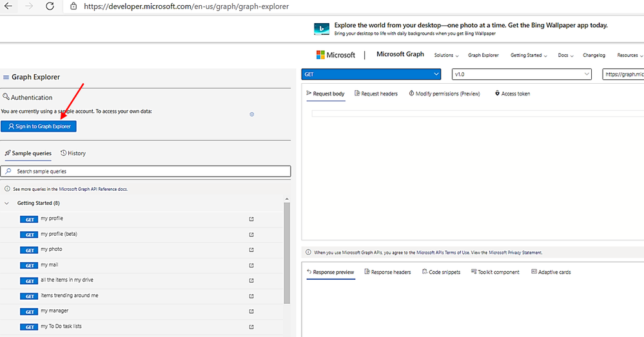This screenshot has height=337, width=644.
Task: Click the sample queries list scrollbar
Action: pos(287,253)
